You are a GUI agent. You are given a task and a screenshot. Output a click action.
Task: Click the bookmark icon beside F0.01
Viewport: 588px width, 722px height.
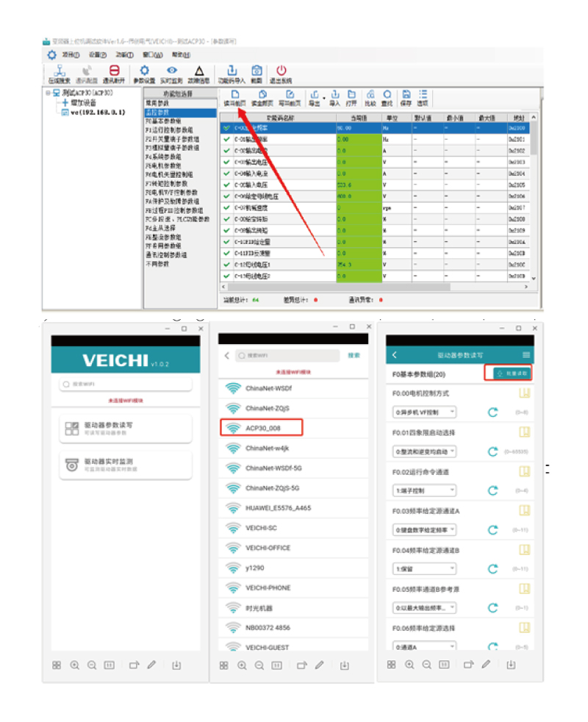click(x=524, y=432)
